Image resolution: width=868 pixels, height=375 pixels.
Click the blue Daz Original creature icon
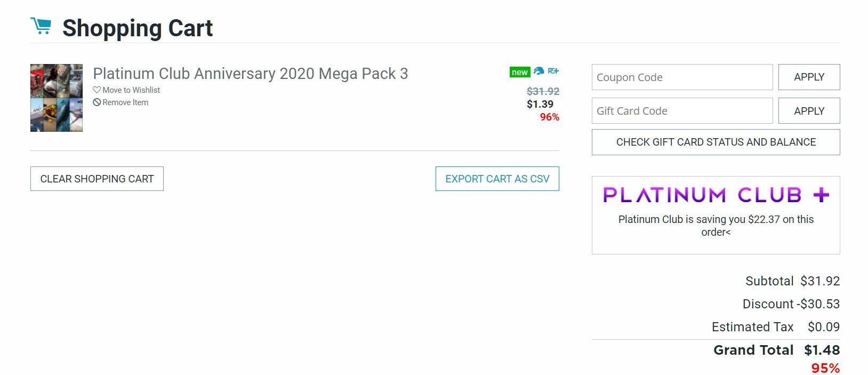click(x=539, y=71)
